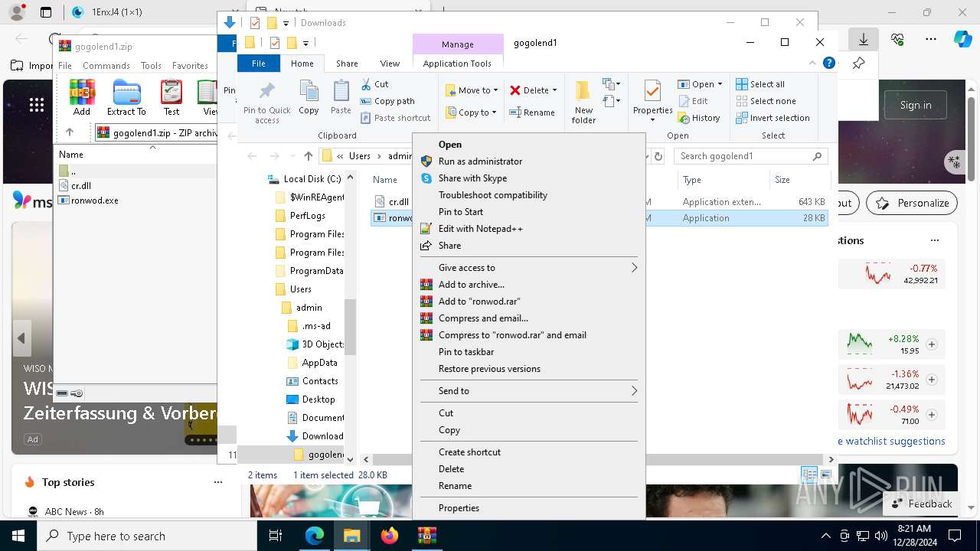Expand the Send to submenu

pos(529,391)
